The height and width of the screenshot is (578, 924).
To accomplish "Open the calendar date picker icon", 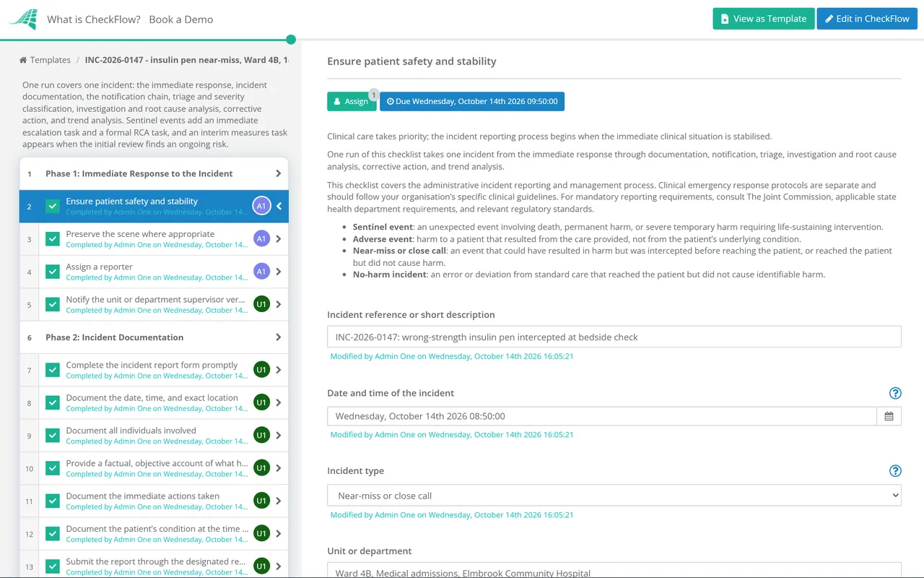I will (889, 416).
